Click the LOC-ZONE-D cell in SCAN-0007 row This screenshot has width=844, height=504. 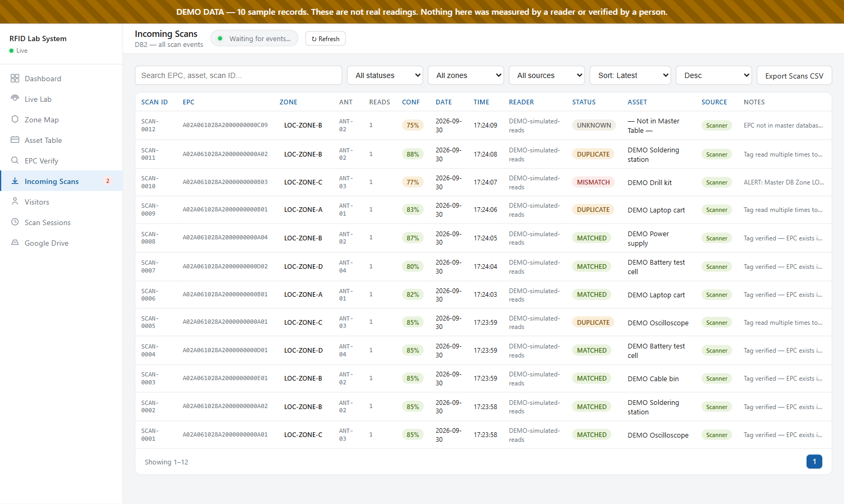point(303,267)
